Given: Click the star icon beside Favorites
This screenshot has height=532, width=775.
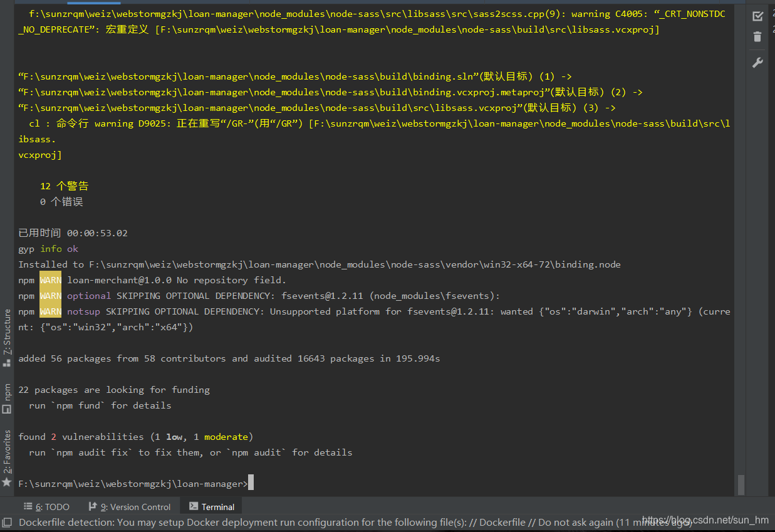Looking at the screenshot, I should pyautogui.click(x=7, y=482).
